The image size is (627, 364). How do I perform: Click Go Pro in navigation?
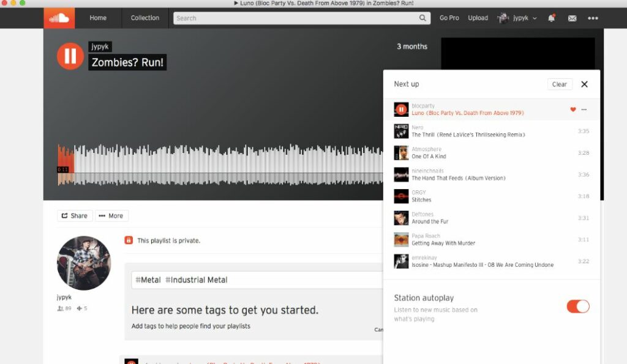[449, 18]
